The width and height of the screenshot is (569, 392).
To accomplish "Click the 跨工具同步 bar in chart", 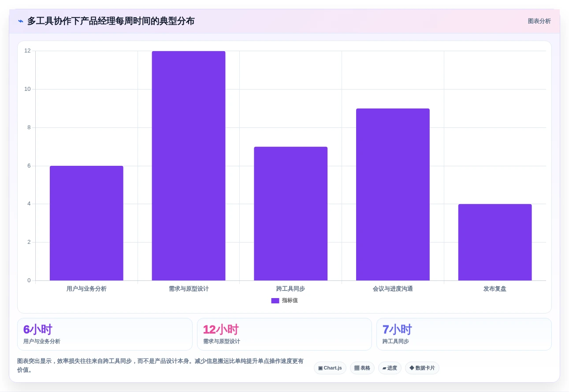I will [290, 213].
